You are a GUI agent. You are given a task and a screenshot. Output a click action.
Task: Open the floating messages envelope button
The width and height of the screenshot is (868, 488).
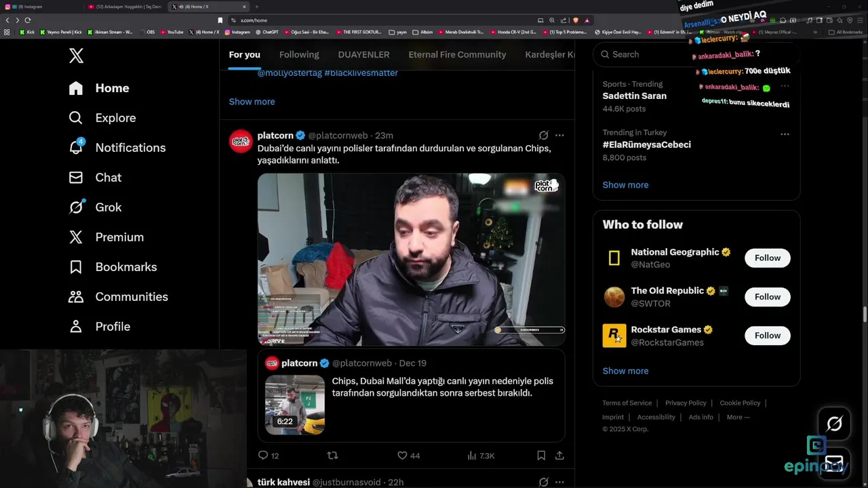click(x=834, y=464)
